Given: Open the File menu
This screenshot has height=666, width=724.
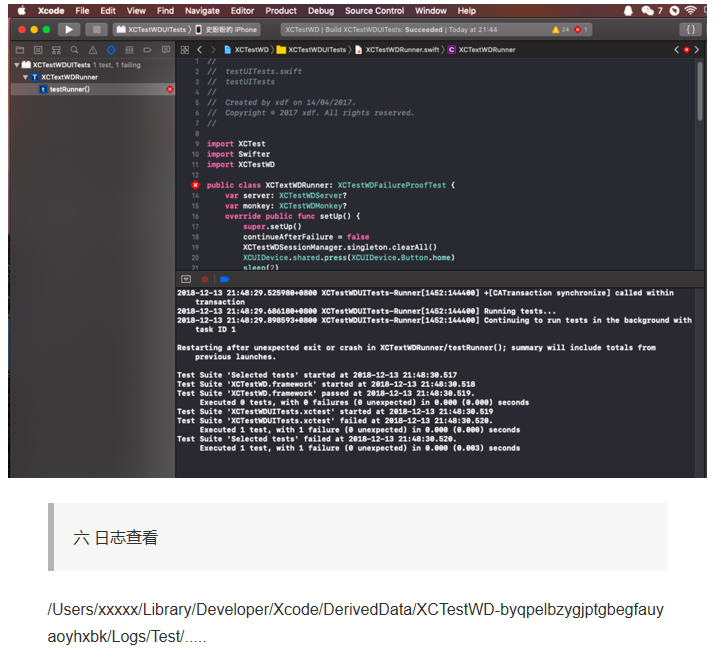Looking at the screenshot, I should [x=82, y=11].
